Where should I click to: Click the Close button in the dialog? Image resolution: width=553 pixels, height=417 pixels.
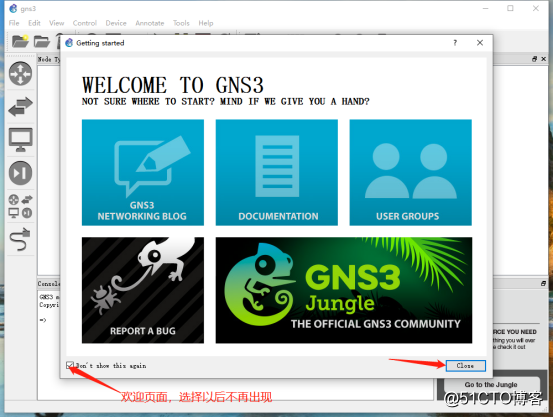(466, 366)
